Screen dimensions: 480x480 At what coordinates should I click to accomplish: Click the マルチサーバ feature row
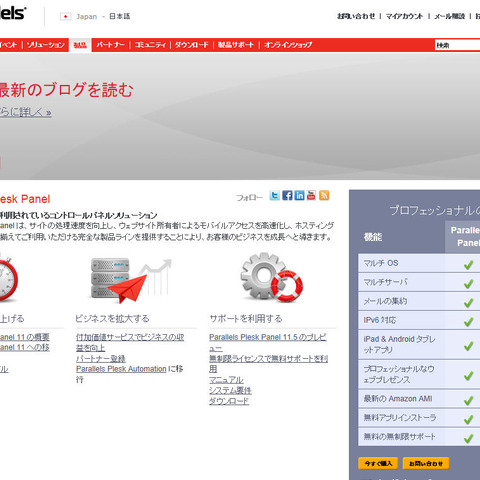(x=419, y=282)
